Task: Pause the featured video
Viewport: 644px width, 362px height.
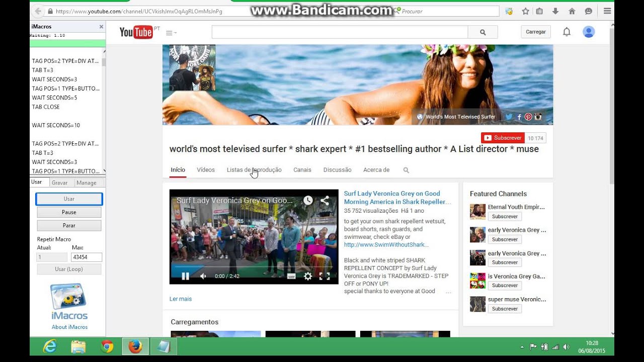Action: [x=185, y=276]
